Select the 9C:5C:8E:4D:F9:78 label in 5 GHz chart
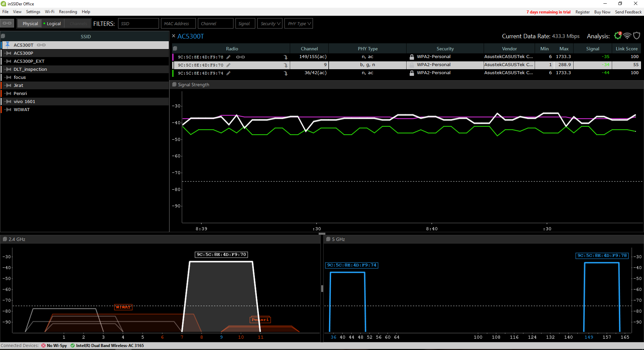 [x=602, y=255]
